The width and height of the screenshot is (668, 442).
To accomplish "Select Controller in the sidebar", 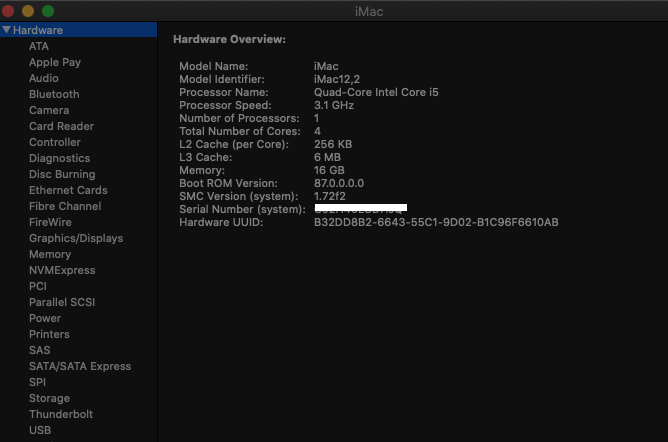I will click(x=55, y=142).
